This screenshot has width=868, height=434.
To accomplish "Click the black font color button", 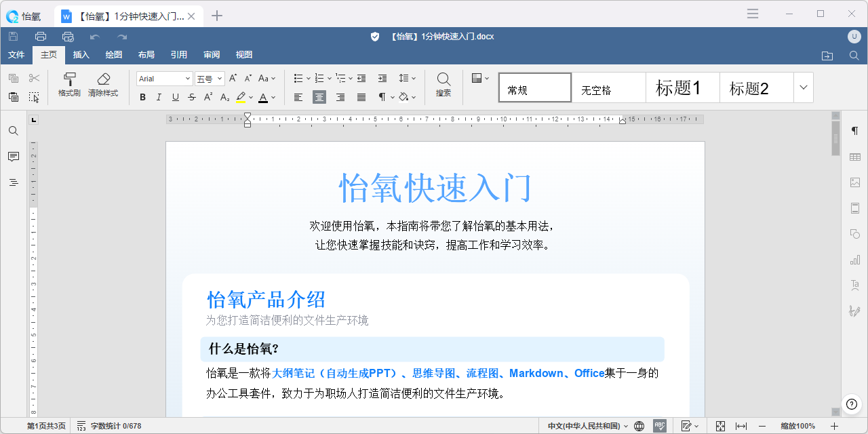I will pyautogui.click(x=263, y=97).
